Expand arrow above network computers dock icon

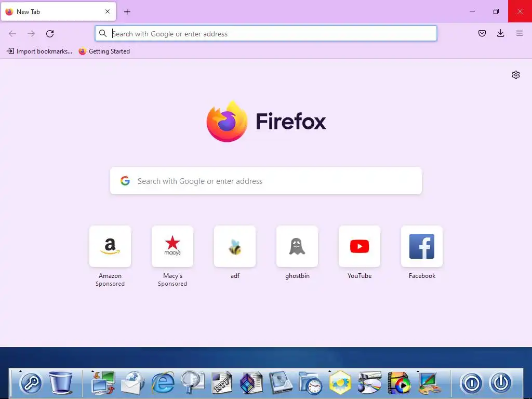pyautogui.click(x=92, y=371)
